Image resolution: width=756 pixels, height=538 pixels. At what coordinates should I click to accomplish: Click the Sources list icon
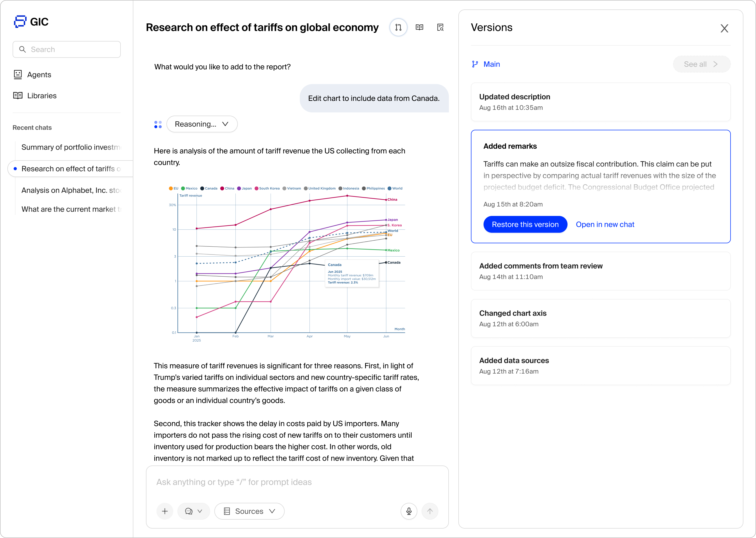pyautogui.click(x=227, y=511)
